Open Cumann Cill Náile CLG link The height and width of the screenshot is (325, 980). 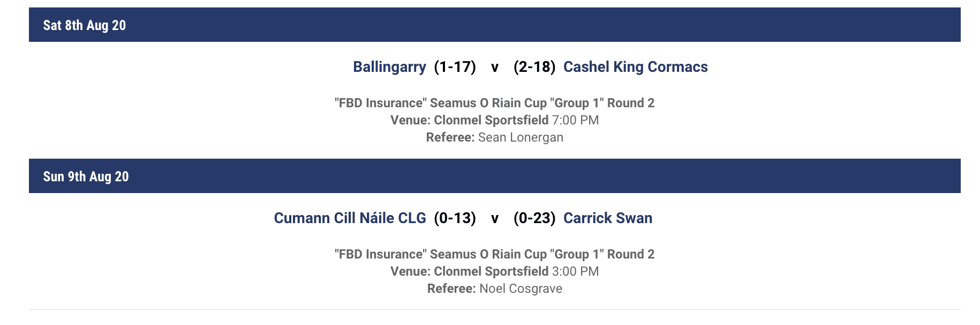350,218
